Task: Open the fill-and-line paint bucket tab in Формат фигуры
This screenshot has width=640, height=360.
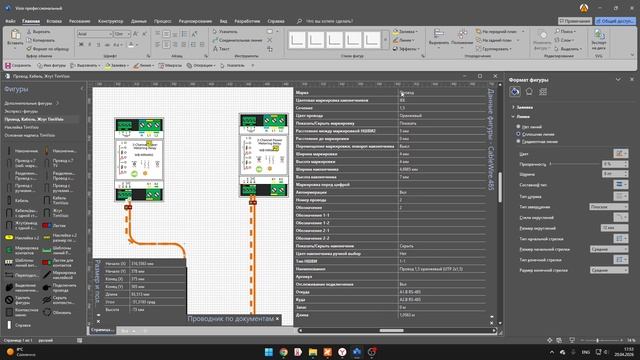Action: click(x=515, y=92)
